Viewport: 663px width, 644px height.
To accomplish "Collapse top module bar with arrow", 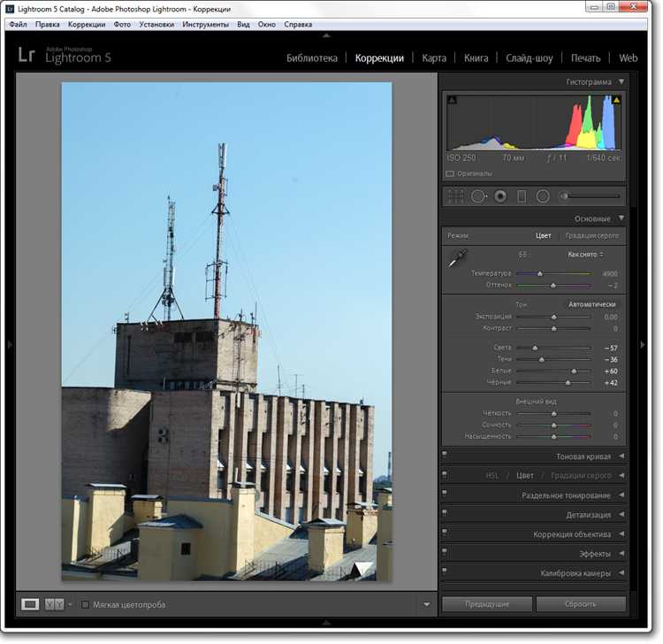I will coord(326,35).
